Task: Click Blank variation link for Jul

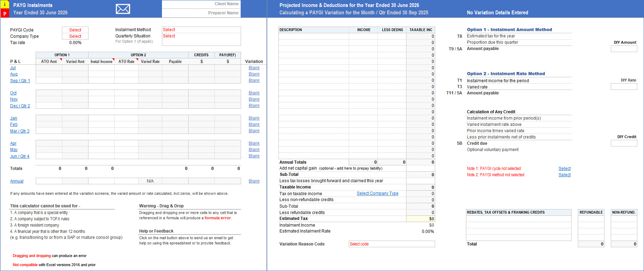Action: (x=254, y=68)
